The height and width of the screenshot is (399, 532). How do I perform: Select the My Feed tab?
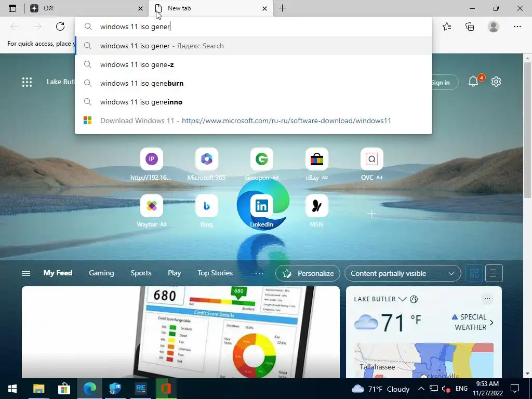point(58,273)
